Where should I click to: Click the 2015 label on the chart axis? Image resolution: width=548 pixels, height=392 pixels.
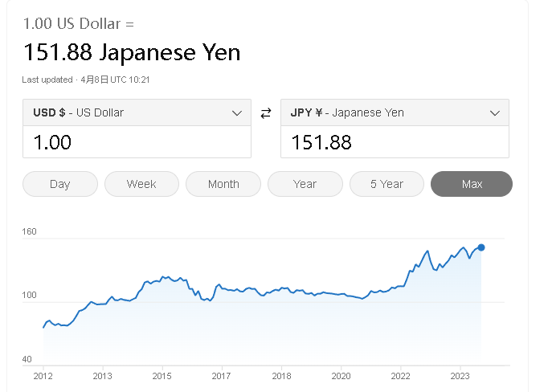[162, 376]
